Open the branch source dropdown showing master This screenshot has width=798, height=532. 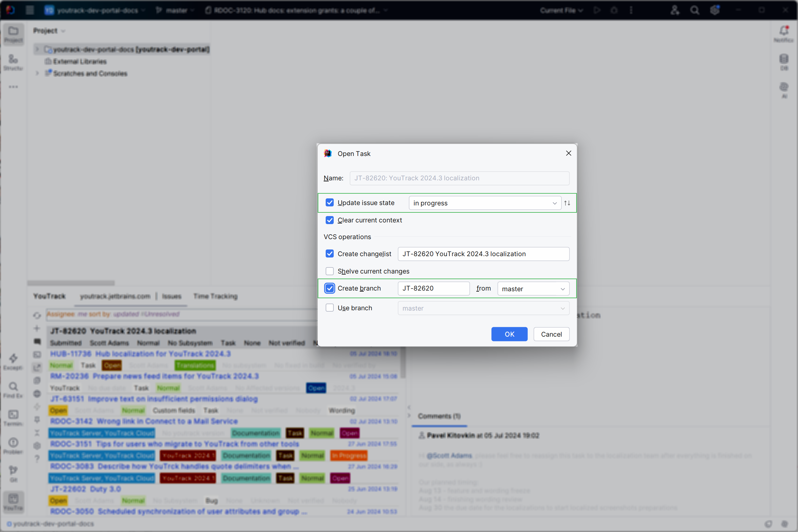[x=563, y=289]
